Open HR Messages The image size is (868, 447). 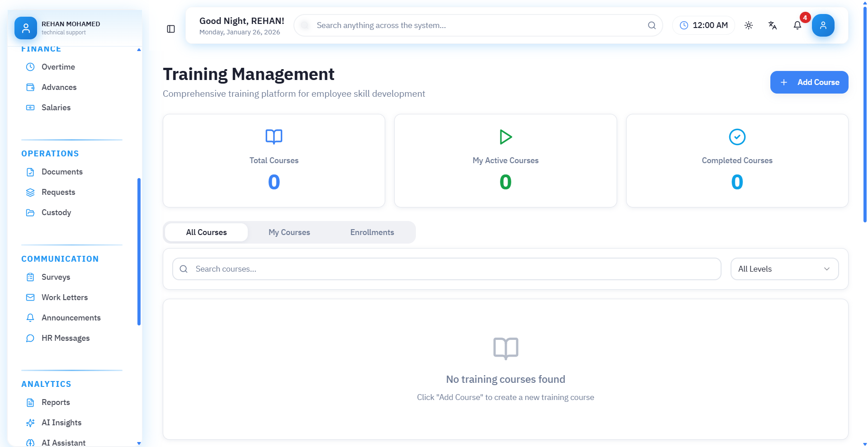(65, 338)
